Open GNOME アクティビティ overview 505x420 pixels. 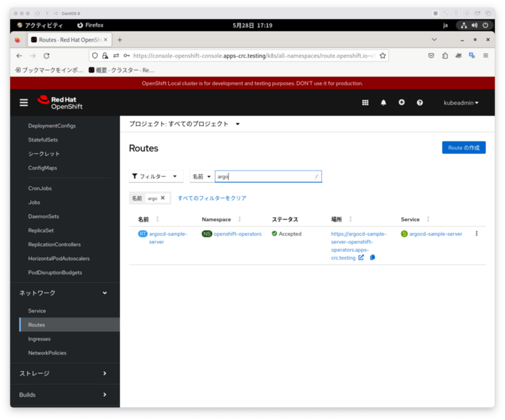[x=40, y=25]
